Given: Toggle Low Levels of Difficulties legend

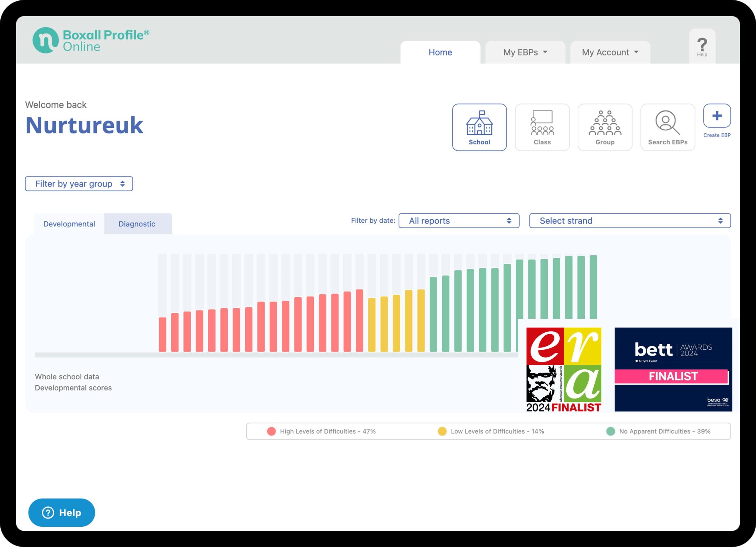Looking at the screenshot, I should click(x=491, y=431).
